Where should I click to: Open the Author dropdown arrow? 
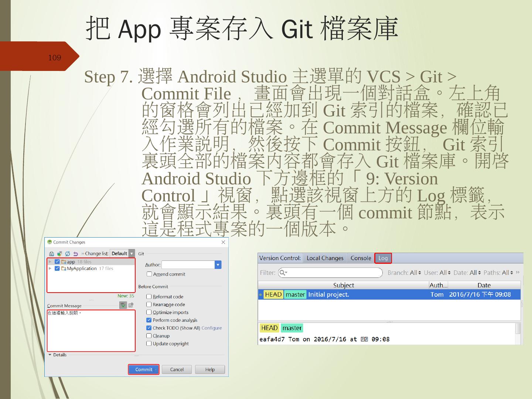click(x=218, y=265)
